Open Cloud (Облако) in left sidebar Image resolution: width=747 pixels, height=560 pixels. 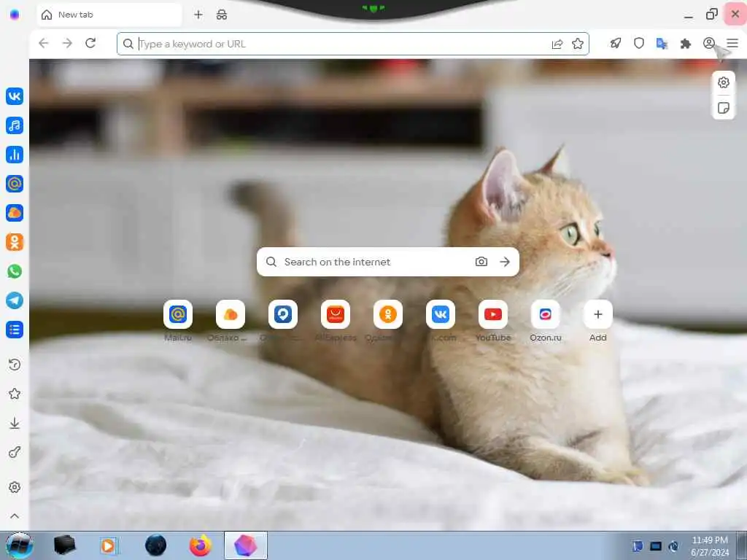point(15,213)
